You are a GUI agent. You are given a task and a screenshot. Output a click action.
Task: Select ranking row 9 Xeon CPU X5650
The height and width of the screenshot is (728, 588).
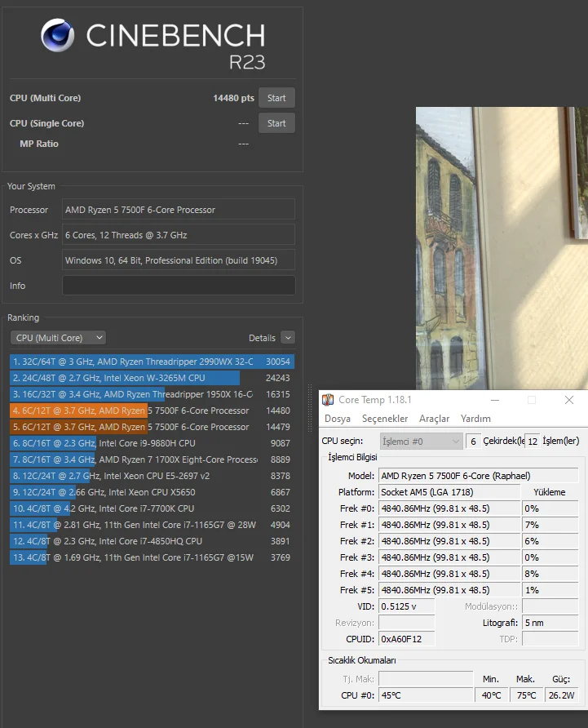[x=152, y=492]
